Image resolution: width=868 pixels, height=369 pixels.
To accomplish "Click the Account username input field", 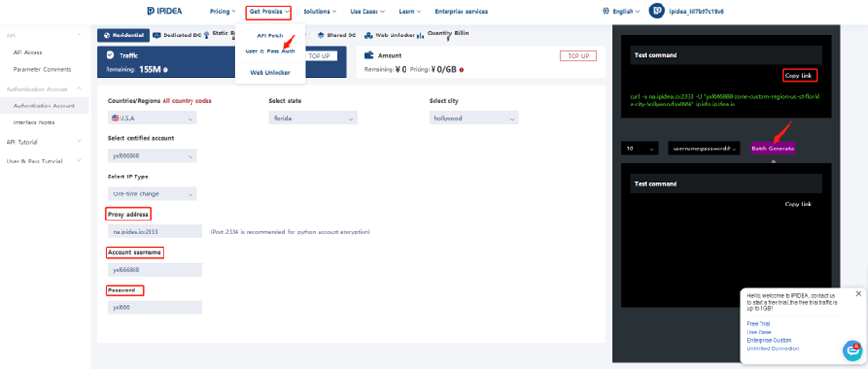I will click(x=155, y=269).
